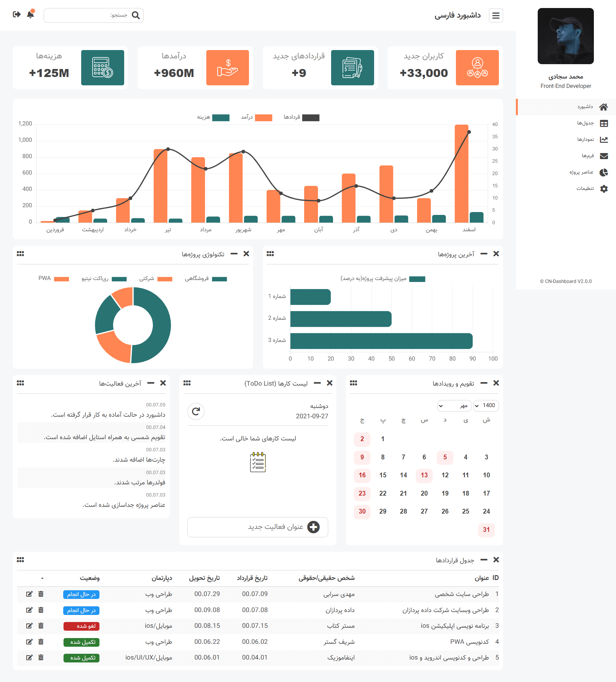Focus the عنوان فعالیت جدید input
The height and width of the screenshot is (682, 616).
pyautogui.click(x=258, y=527)
